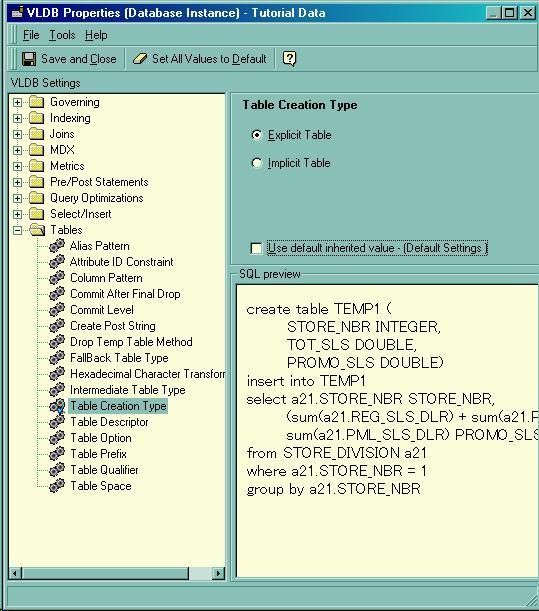Click the tree horizontal scrollbar right arrow
Image resolution: width=539 pixels, height=611 pixels.
pyautogui.click(x=218, y=573)
